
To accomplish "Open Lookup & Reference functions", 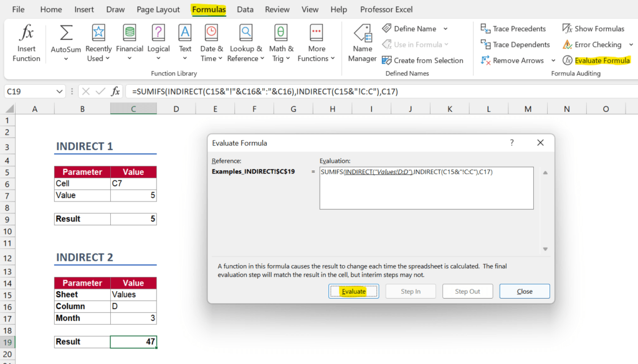I will (x=245, y=42).
